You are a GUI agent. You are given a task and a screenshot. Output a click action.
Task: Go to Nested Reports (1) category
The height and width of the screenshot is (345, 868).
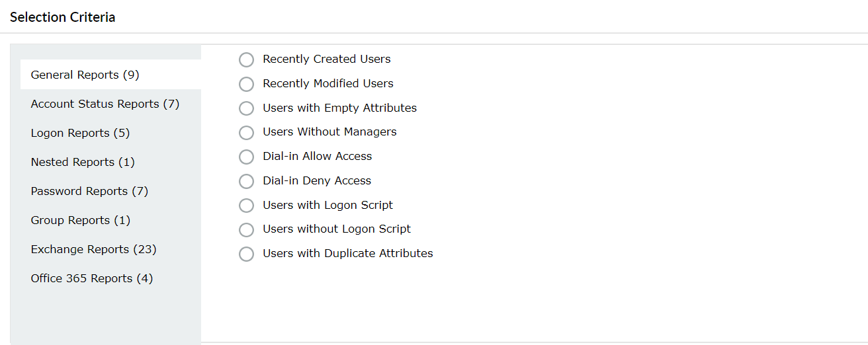(x=82, y=162)
